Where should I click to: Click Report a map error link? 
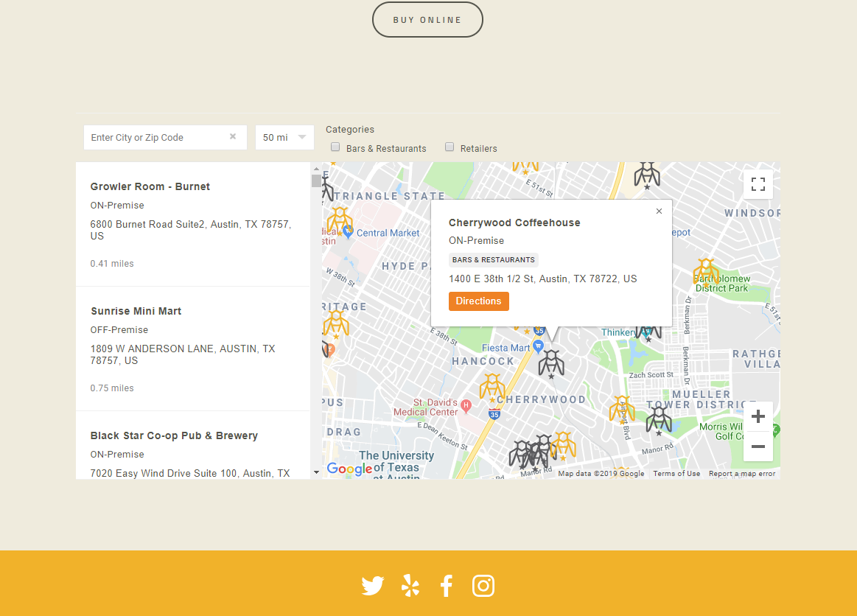[741, 473]
